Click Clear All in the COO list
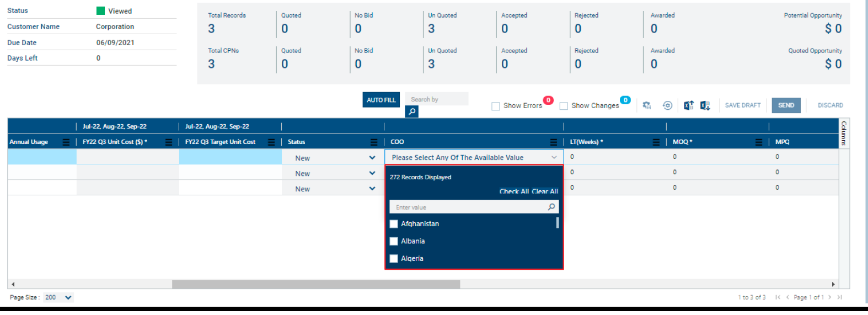The image size is (868, 315). [x=545, y=191]
